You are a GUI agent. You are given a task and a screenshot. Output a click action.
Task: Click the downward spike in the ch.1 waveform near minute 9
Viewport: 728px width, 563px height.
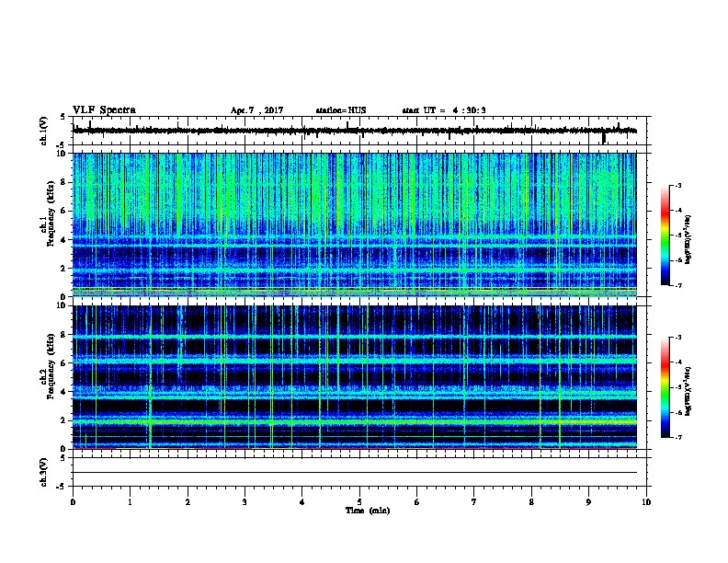[604, 138]
